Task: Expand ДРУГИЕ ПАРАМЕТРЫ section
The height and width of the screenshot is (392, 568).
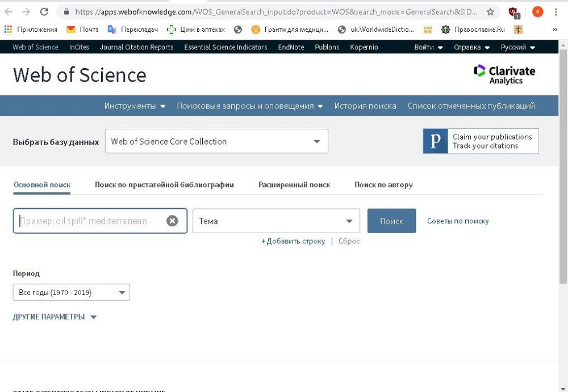Action: (x=55, y=317)
